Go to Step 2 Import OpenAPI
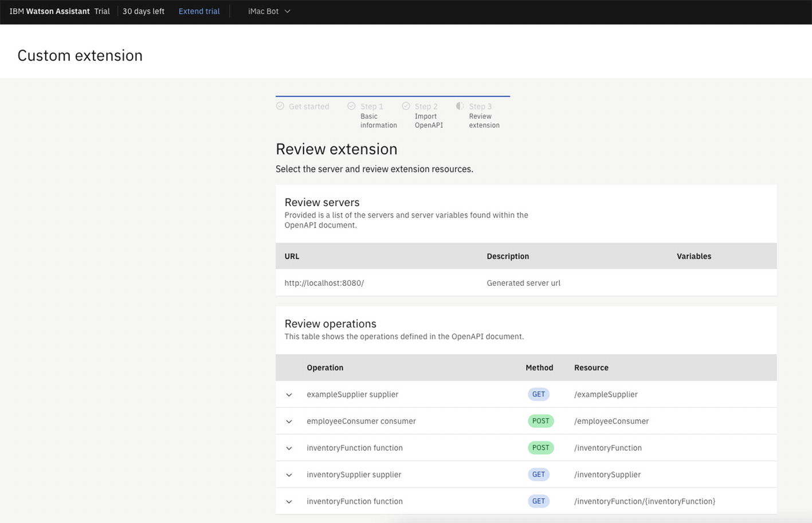 [x=428, y=116]
